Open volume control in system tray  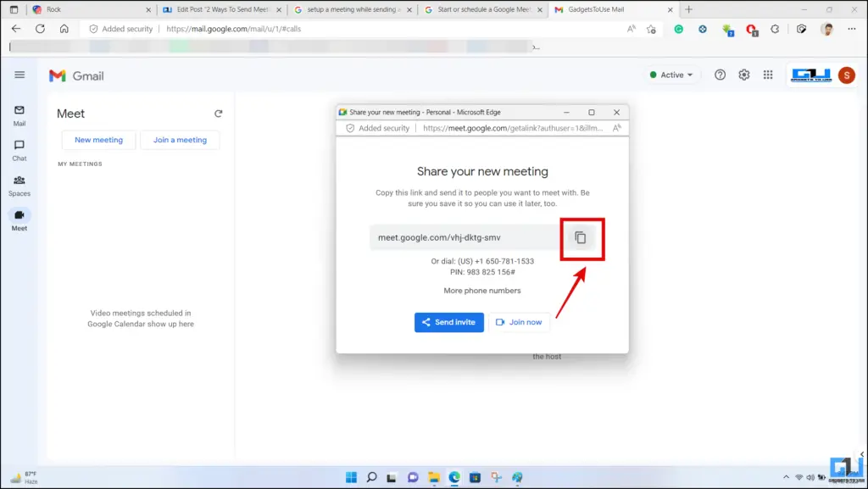810,477
